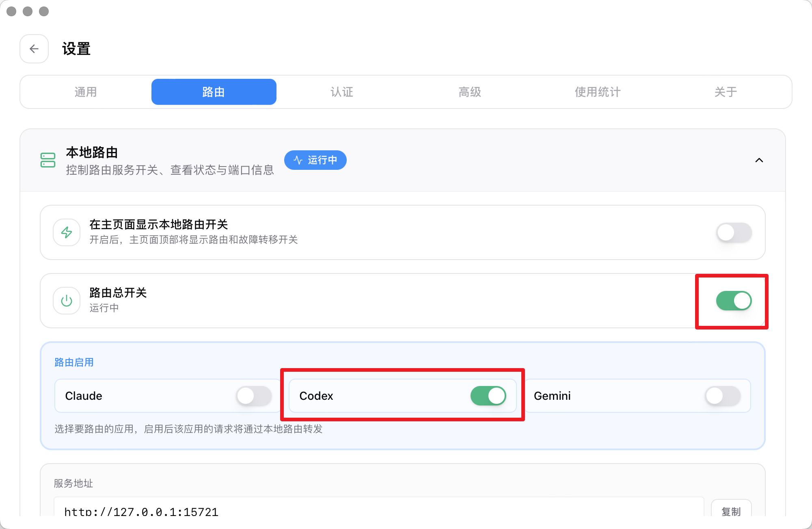Click the 服务地址 label
812x529 pixels.
[x=73, y=483]
